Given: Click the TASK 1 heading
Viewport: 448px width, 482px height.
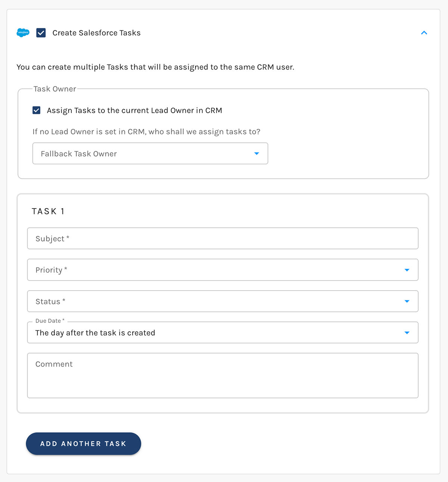Looking at the screenshot, I should 48,211.
